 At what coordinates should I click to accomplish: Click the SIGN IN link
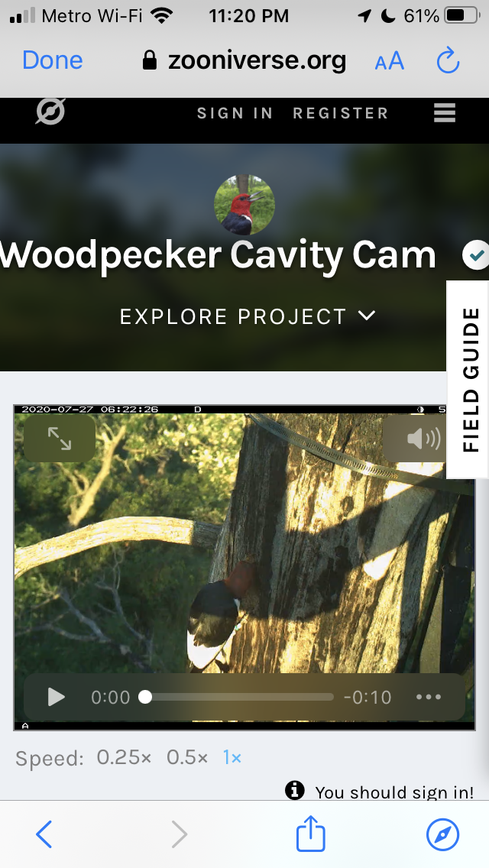(235, 113)
